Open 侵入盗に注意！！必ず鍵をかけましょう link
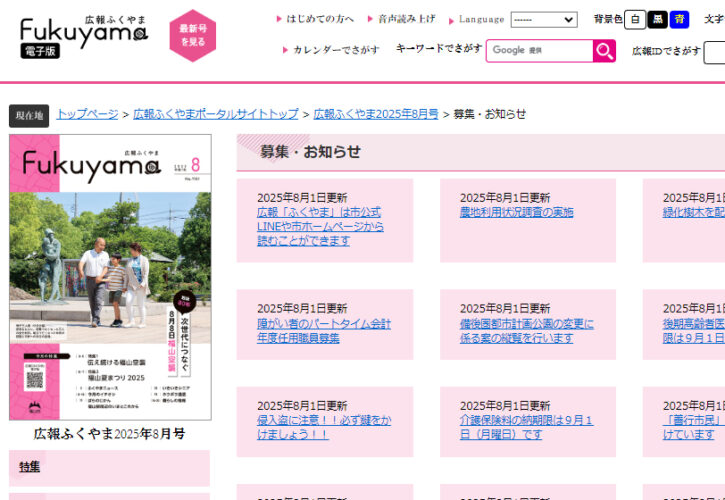This screenshot has width=725, height=500. (324, 427)
